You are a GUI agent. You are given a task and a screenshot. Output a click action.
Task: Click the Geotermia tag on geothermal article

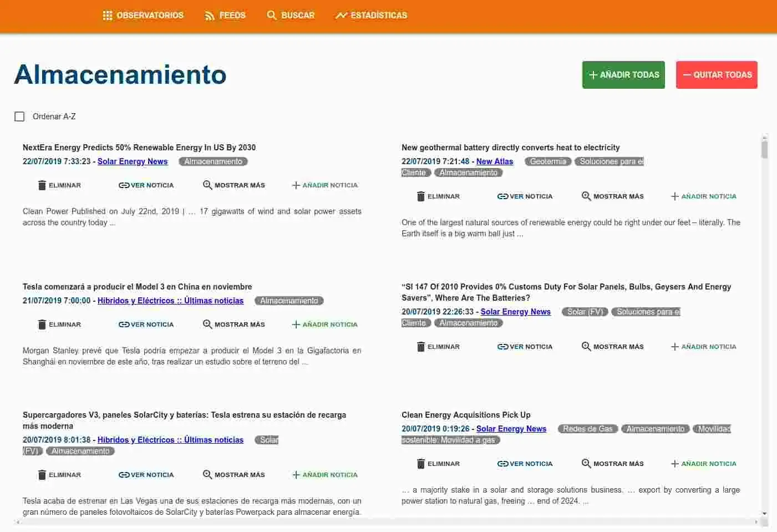click(x=547, y=161)
